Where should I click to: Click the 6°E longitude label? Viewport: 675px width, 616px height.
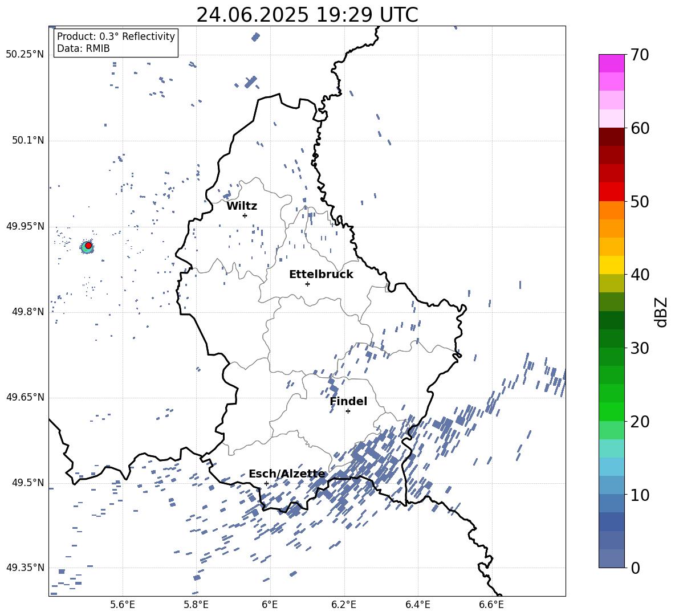pyautogui.click(x=270, y=605)
